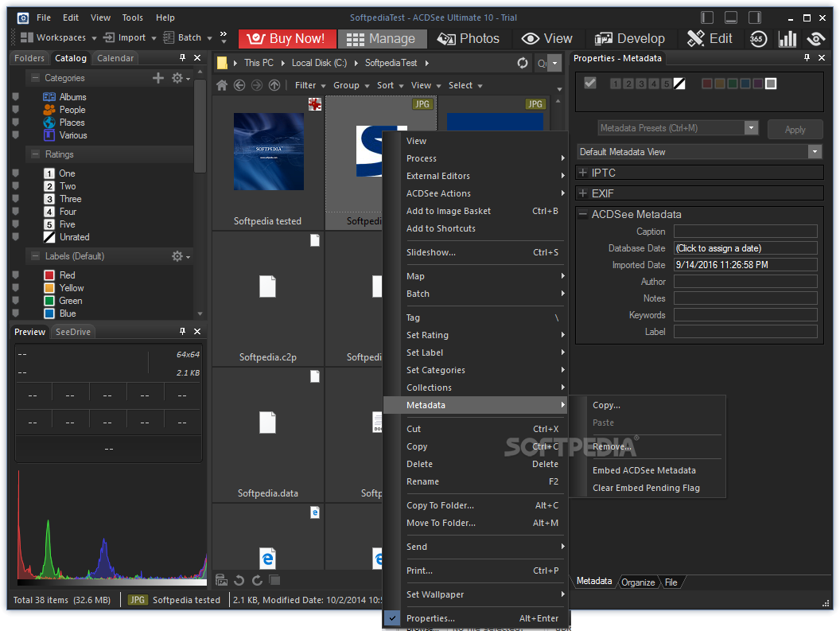Rotate image right in bottom toolbar
The height and width of the screenshot is (631, 840).
point(257,580)
